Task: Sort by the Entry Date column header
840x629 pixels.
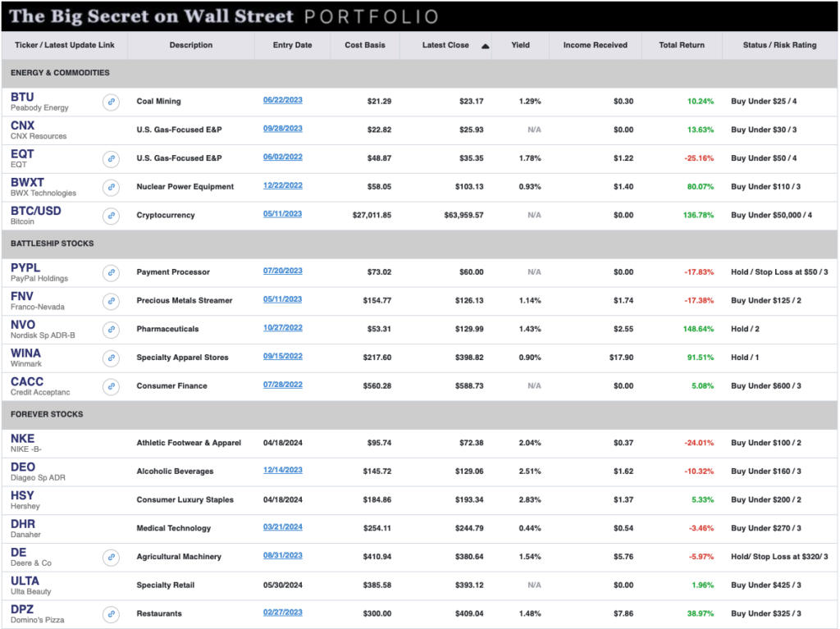Action: coord(292,45)
